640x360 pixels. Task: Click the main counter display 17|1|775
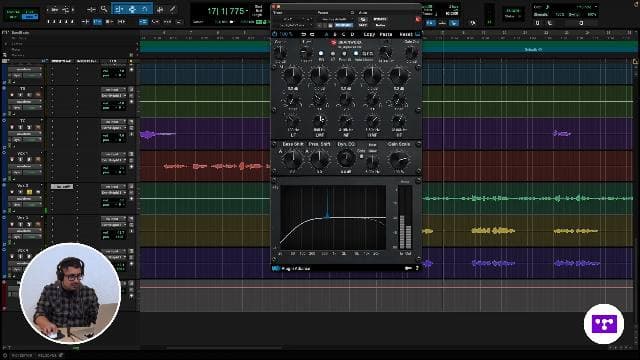point(225,11)
